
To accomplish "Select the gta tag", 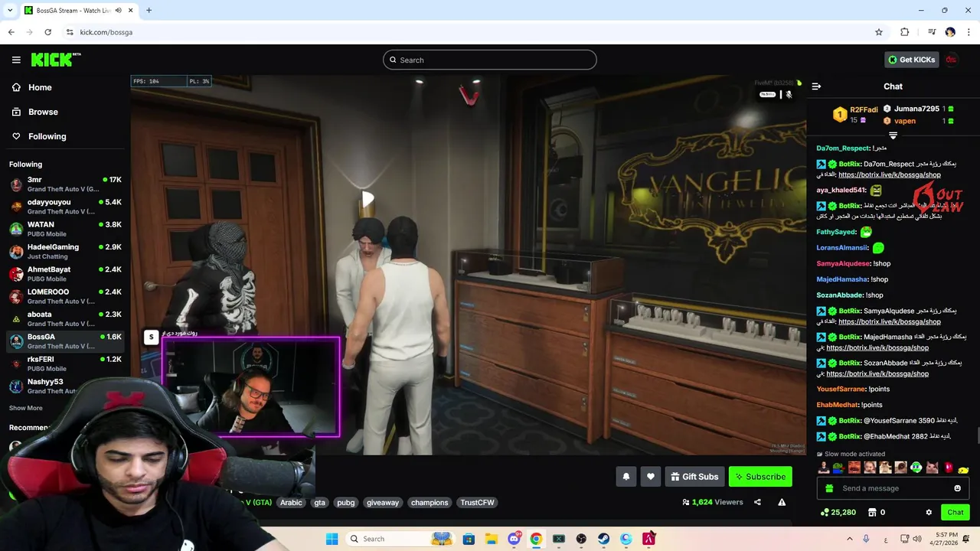I will point(320,502).
